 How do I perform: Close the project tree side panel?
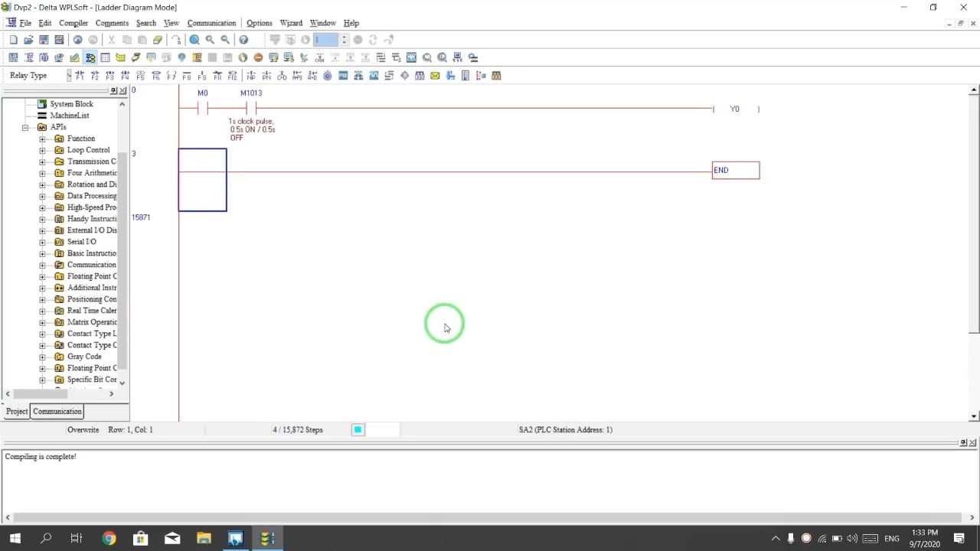[x=123, y=91]
